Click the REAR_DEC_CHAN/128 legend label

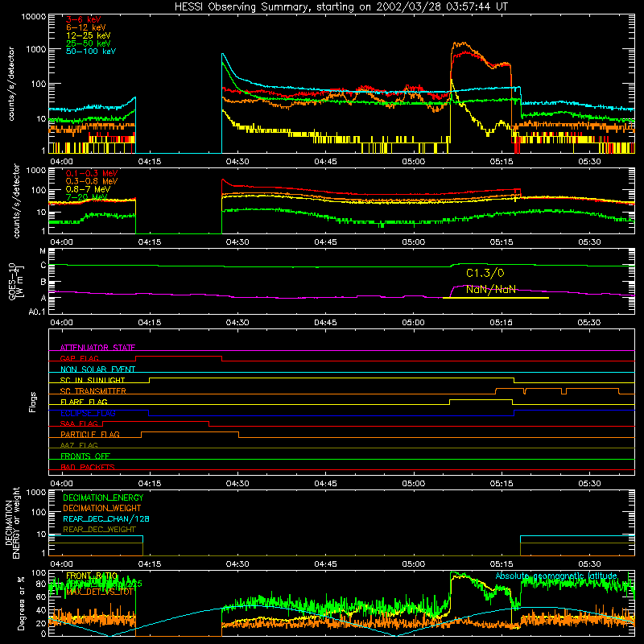point(106,518)
